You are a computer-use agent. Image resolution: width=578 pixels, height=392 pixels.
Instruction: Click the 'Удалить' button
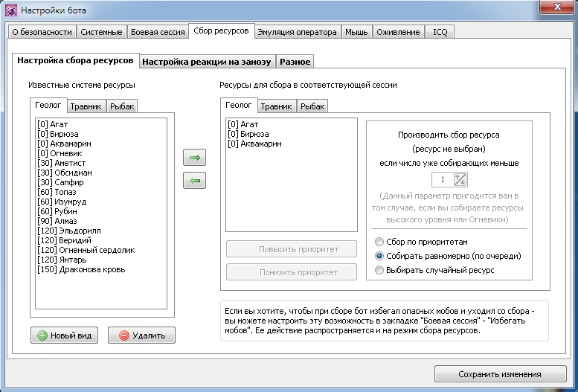pyautogui.click(x=141, y=335)
